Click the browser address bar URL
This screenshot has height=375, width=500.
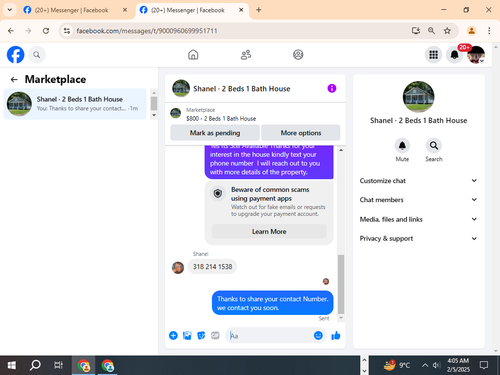coord(147,31)
